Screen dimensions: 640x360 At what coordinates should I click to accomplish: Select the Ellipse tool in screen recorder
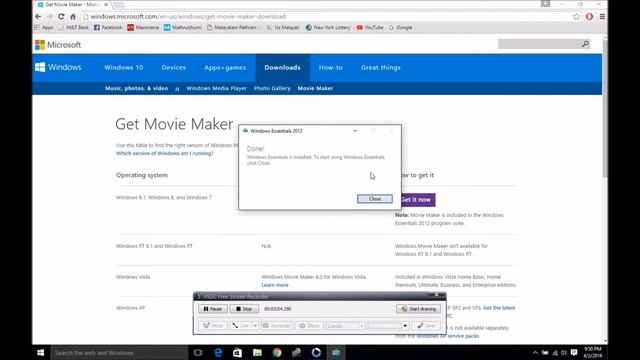pos(309,326)
